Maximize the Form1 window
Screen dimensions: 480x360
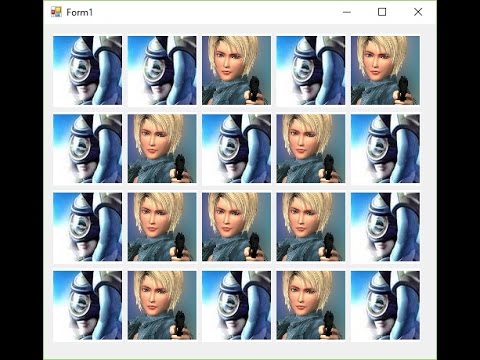[x=382, y=12]
